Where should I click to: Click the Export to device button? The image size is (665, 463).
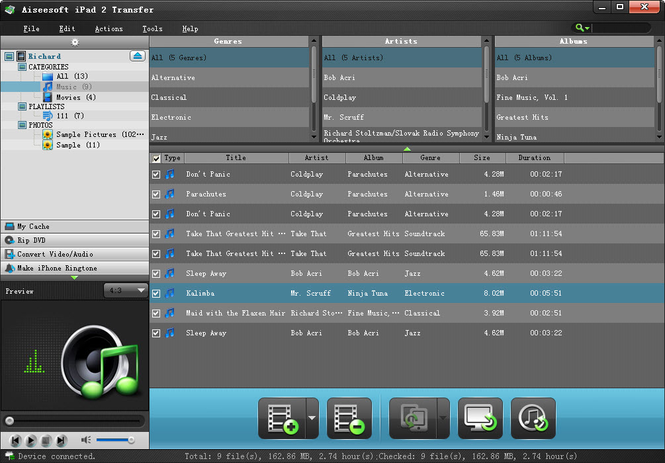[x=413, y=418]
